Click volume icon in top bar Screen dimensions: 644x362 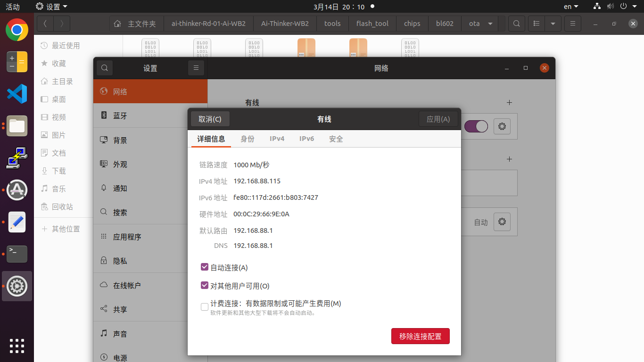(610, 7)
